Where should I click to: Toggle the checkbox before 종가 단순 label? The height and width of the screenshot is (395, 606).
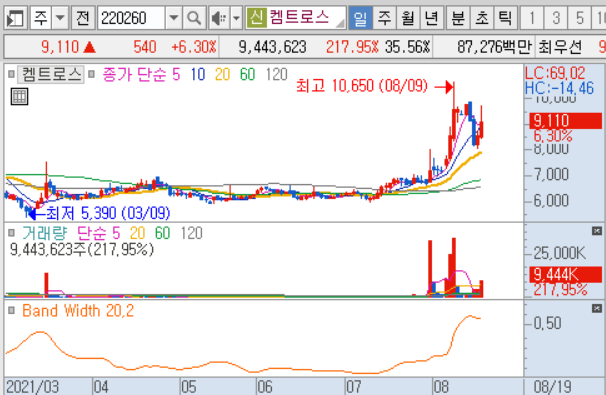pyautogui.click(x=92, y=74)
